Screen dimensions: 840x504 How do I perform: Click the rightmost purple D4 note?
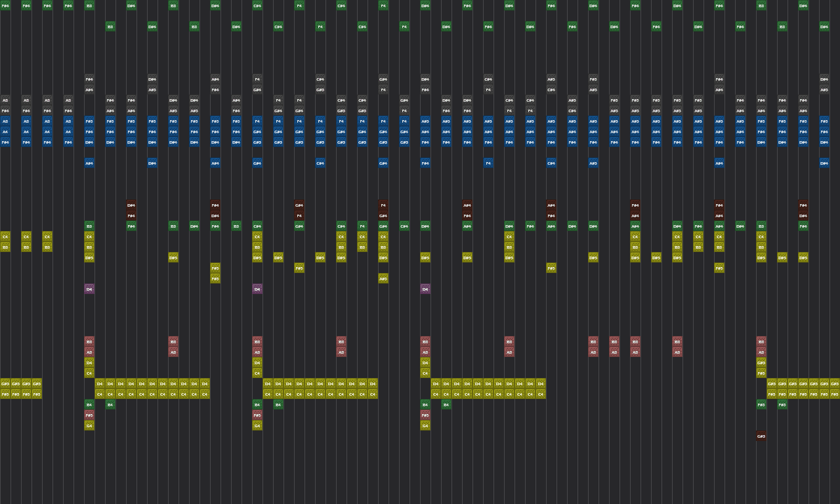coord(425,289)
